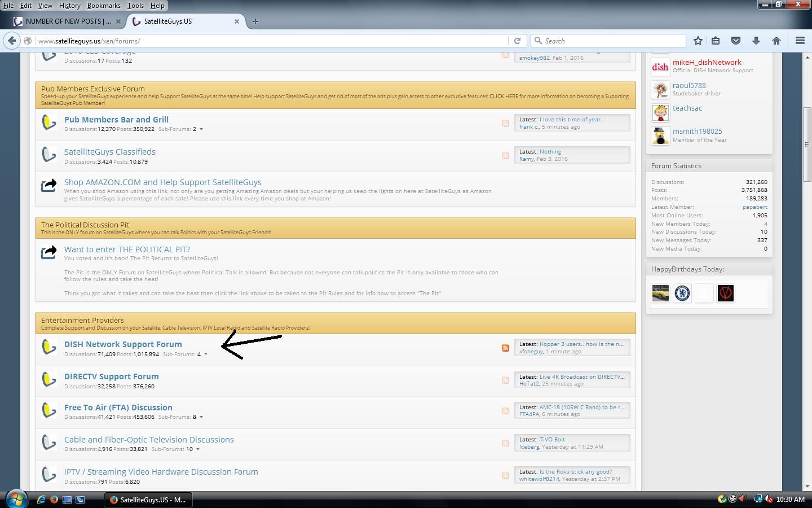This screenshot has width=812, height=508.
Task: Open the Windows Start orb
Action: [x=16, y=499]
